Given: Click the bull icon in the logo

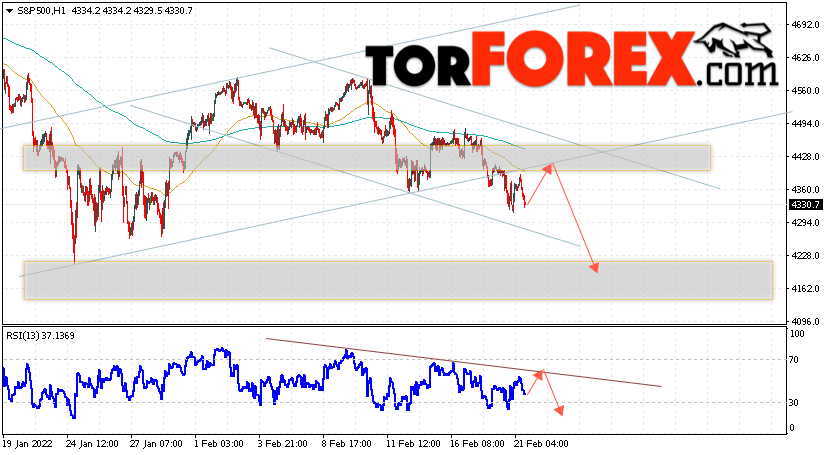Looking at the screenshot, I should pyautogui.click(x=735, y=40).
